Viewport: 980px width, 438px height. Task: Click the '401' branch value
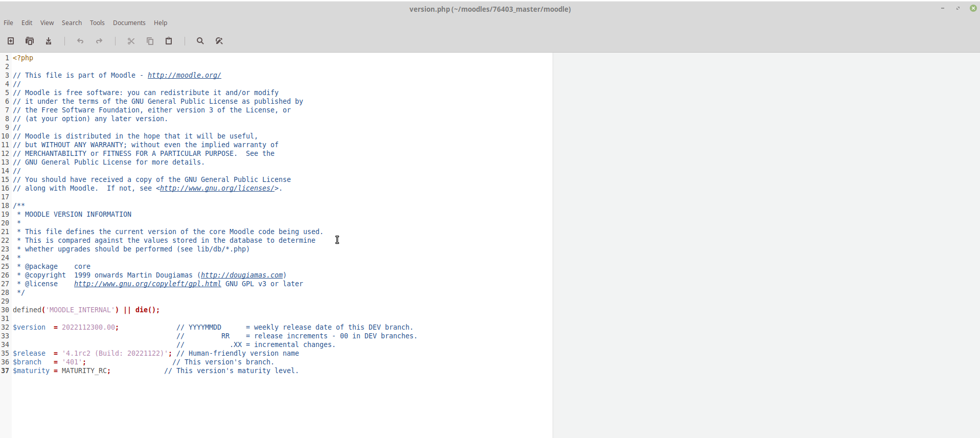tap(72, 362)
